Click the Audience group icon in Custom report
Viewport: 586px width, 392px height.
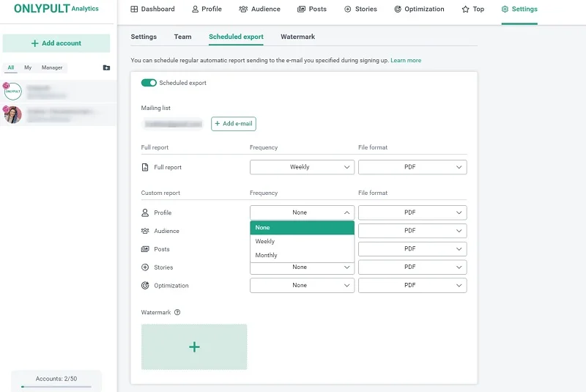pos(145,231)
